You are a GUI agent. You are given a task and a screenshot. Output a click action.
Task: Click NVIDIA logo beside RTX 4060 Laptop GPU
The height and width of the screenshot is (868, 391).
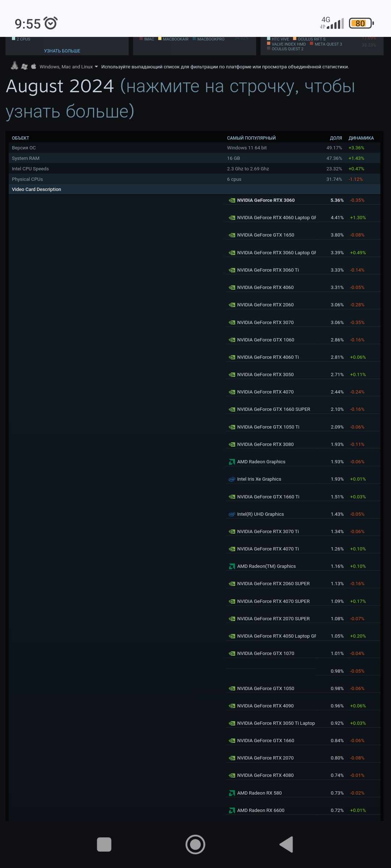coord(232,218)
